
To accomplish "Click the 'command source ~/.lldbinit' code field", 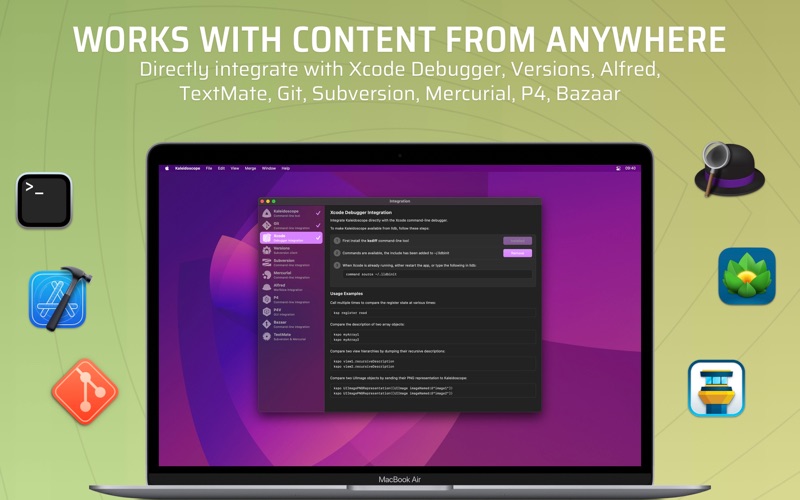I will pos(437,274).
